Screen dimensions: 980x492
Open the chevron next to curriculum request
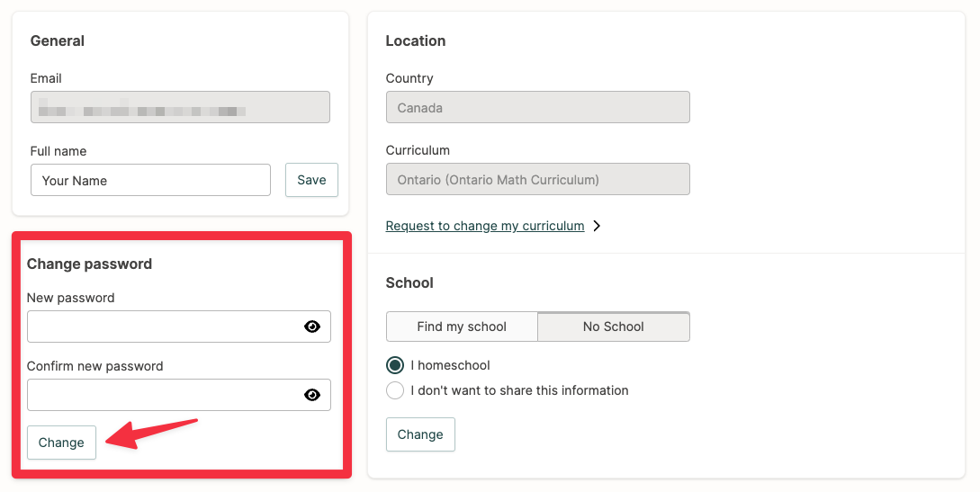pyautogui.click(x=597, y=226)
